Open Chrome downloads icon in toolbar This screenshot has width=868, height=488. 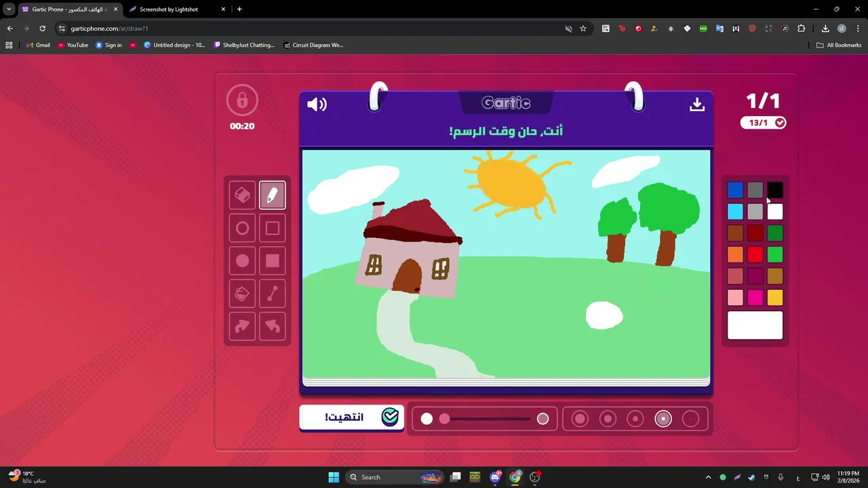[825, 28]
